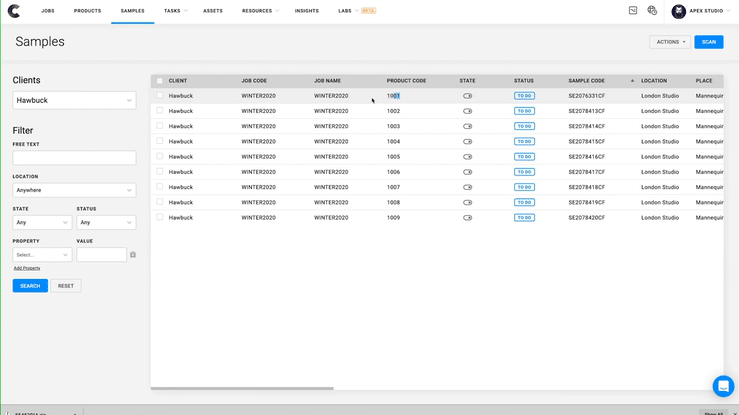The width and height of the screenshot is (739, 415).
Task: Expand the Location Anywhere dropdown
Action: pos(74,189)
